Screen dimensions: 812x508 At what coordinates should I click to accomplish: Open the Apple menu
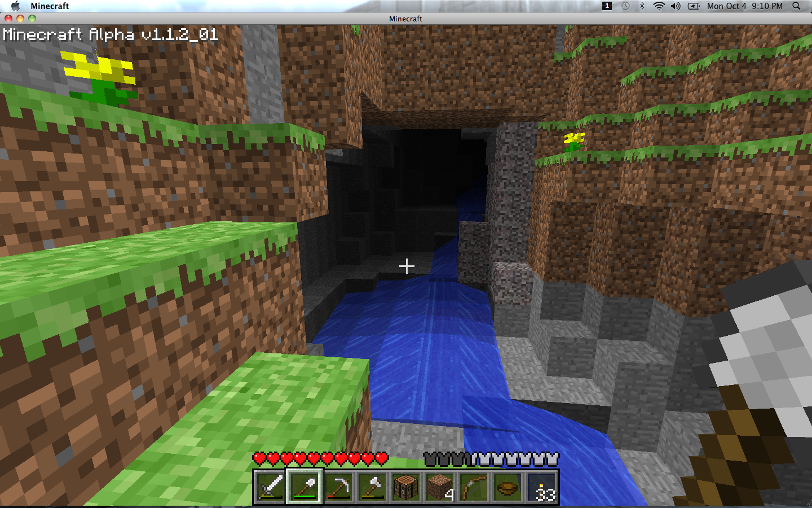coord(15,6)
